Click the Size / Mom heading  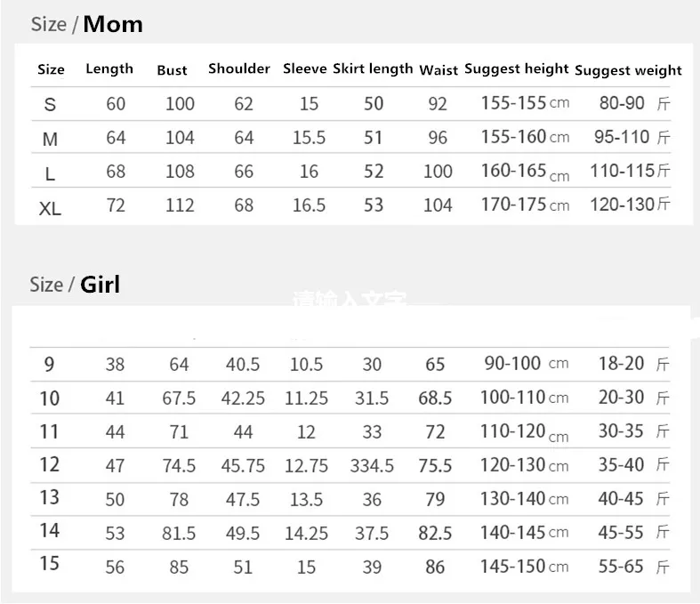tap(87, 24)
